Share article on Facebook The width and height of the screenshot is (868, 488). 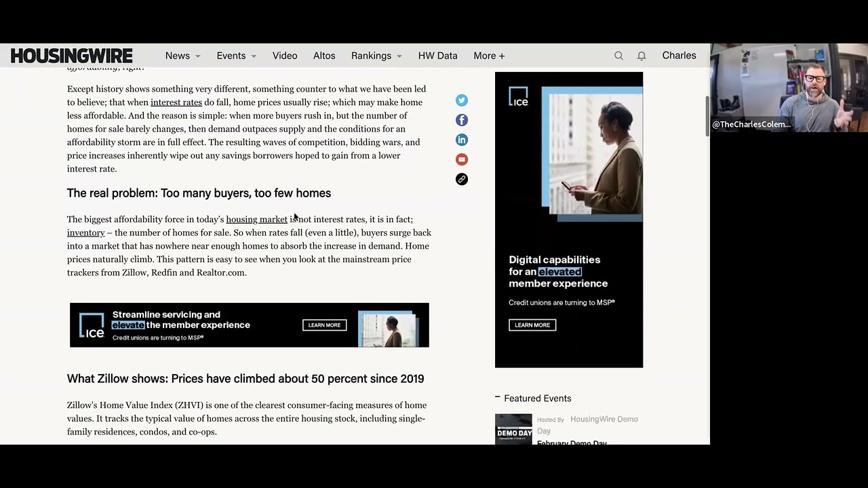pos(462,120)
